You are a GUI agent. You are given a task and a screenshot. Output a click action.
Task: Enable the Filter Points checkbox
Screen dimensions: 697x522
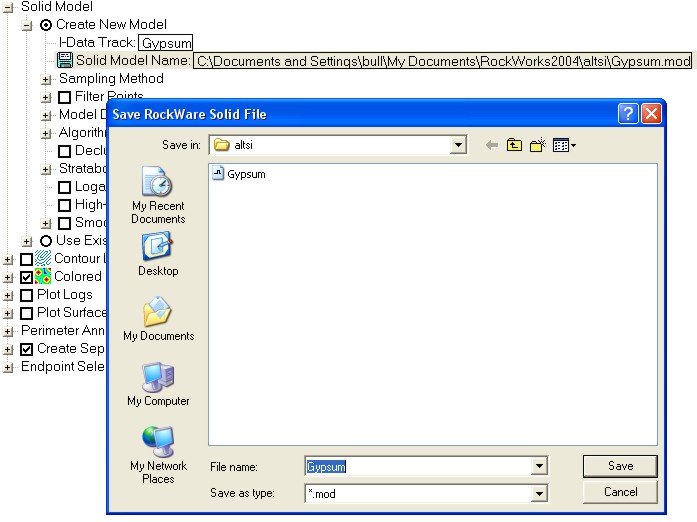pos(64,97)
